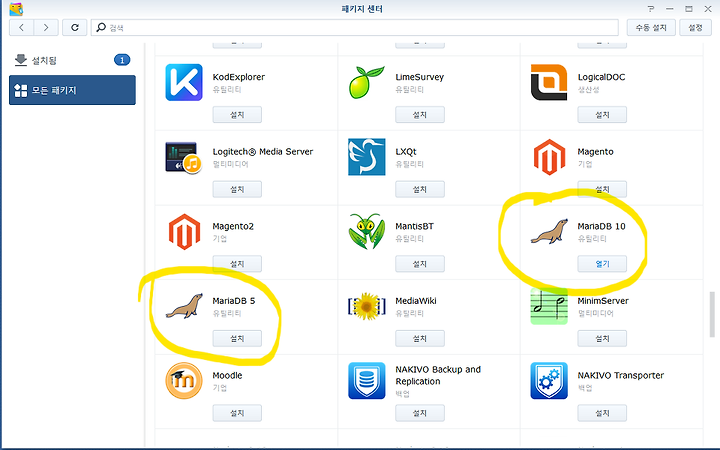This screenshot has height=450, width=720.
Task: Install KodExplorer with its 설치 button
Action: point(237,115)
